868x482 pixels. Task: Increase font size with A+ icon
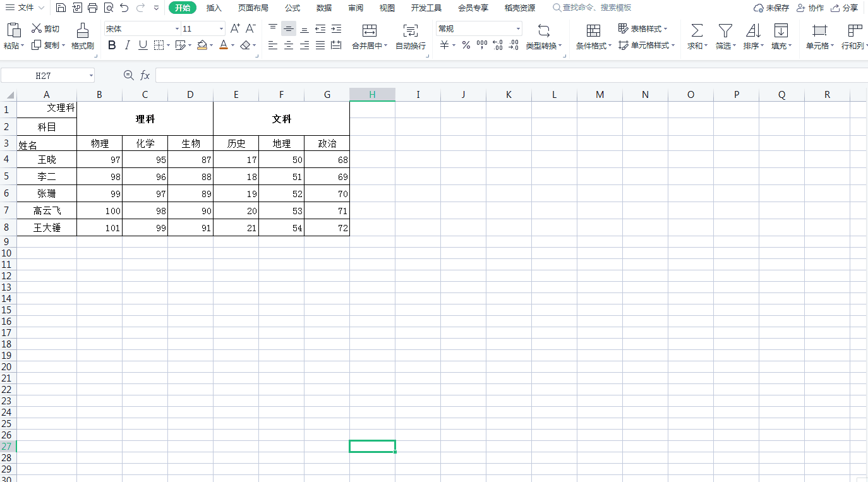235,28
